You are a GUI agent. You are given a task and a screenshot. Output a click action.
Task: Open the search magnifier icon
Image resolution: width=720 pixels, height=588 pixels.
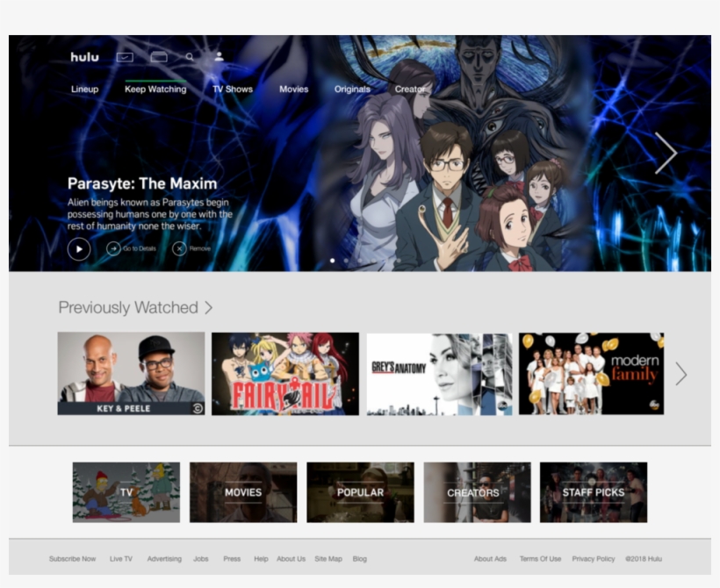point(190,56)
